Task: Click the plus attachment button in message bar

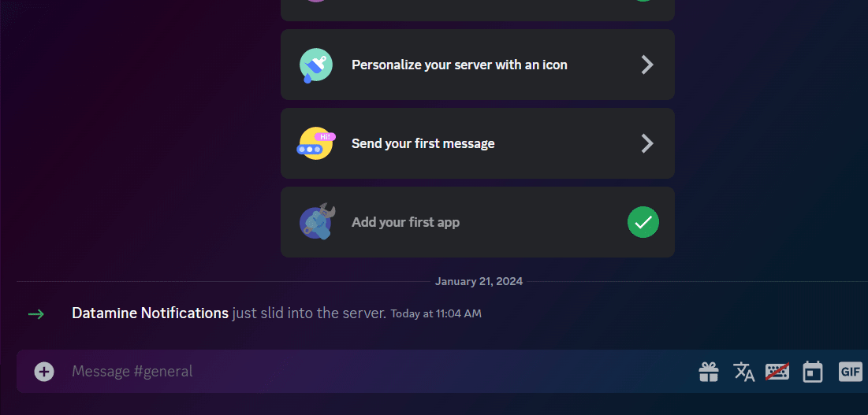Action: [44, 372]
